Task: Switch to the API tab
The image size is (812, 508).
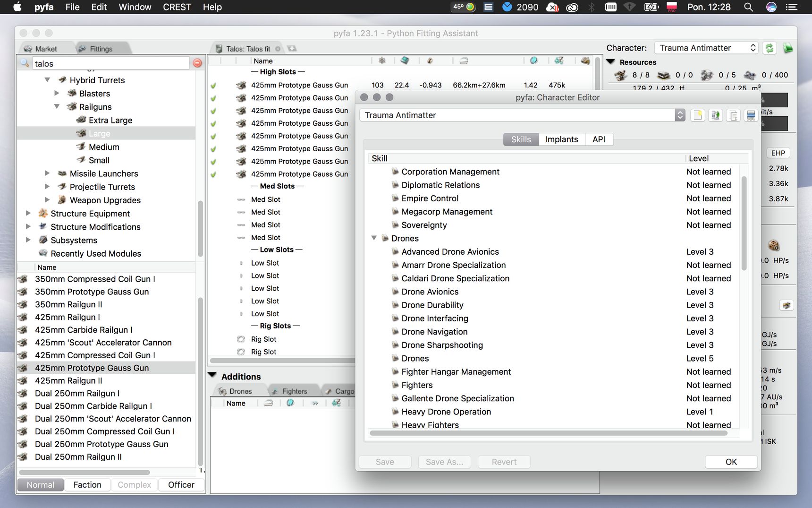Action: (599, 139)
